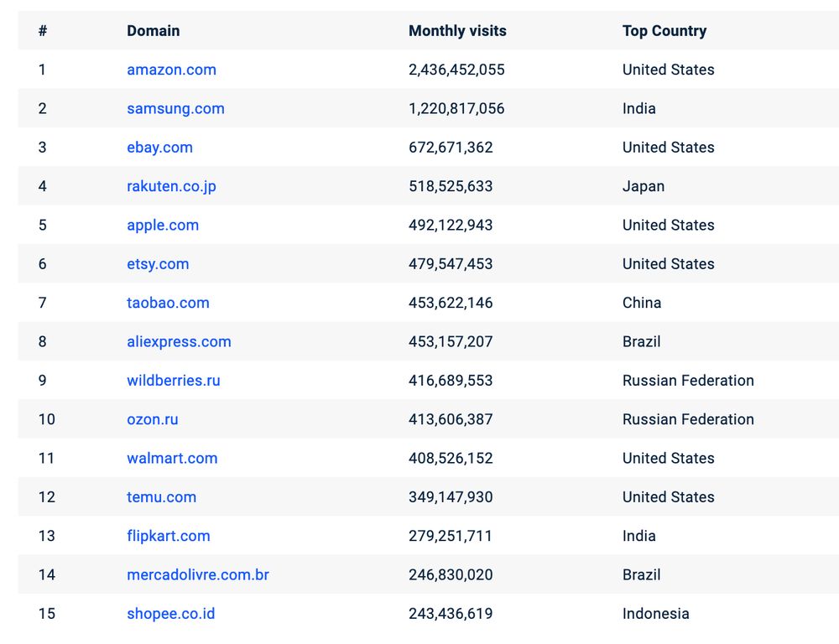Click the Domain column header

[x=153, y=31]
